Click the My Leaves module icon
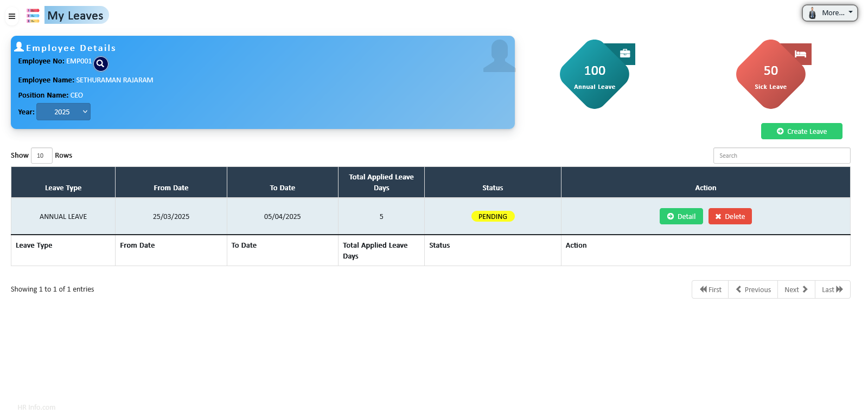The width and height of the screenshot is (868, 420). click(x=33, y=16)
